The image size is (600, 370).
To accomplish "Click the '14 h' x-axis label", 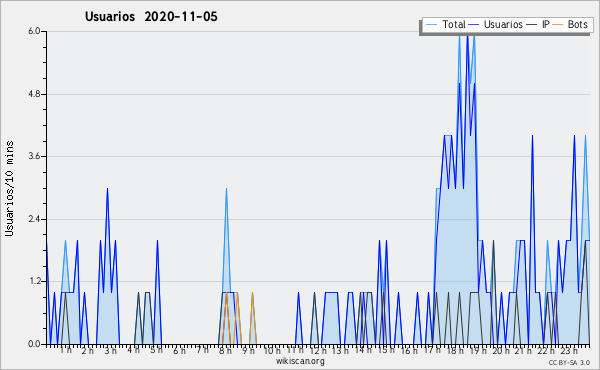I will pyautogui.click(x=363, y=350).
